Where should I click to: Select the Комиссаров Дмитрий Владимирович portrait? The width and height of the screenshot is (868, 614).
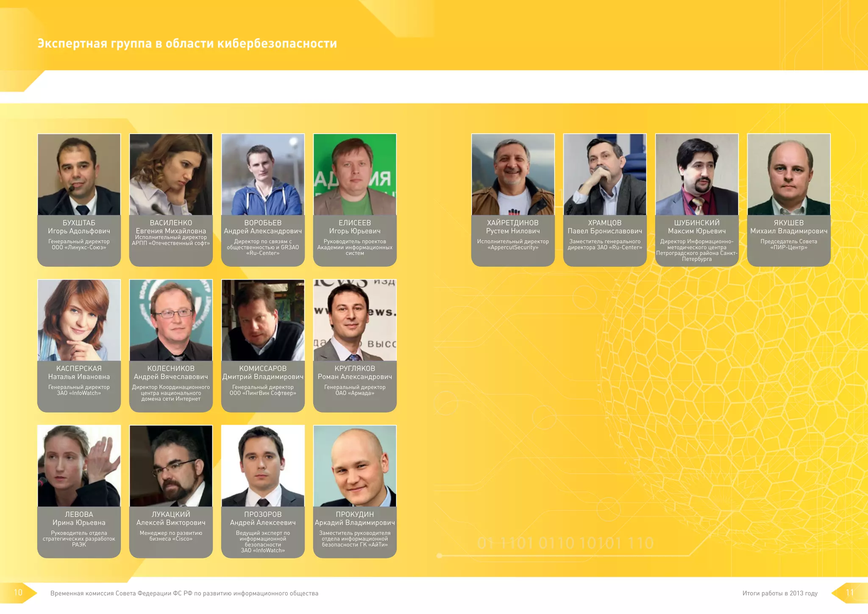click(263, 320)
